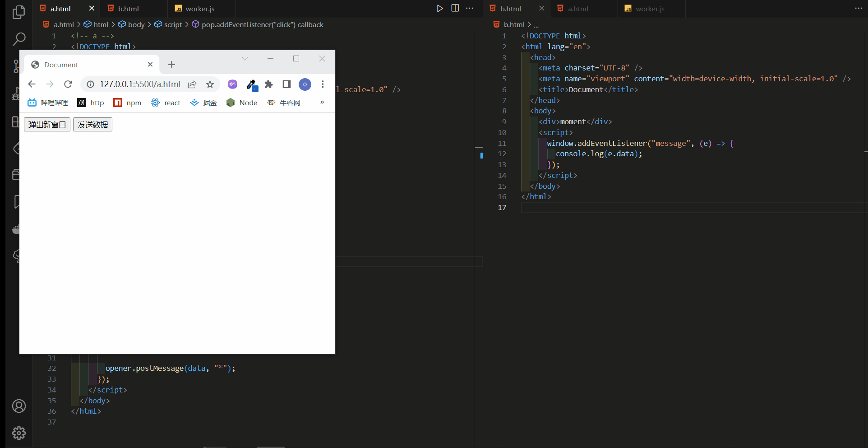The width and height of the screenshot is (868, 448).
Task: Select a.html in left breadcrumb
Action: (64, 24)
